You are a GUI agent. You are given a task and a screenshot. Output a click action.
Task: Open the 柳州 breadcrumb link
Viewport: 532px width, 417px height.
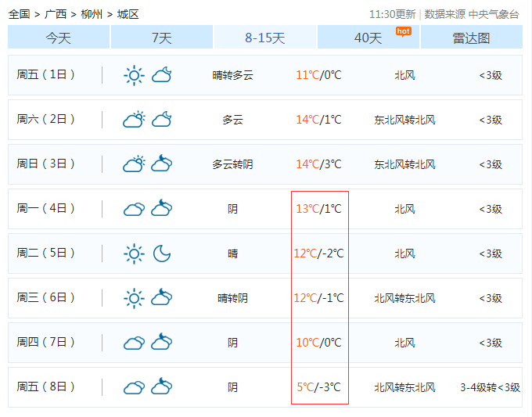[92, 14]
